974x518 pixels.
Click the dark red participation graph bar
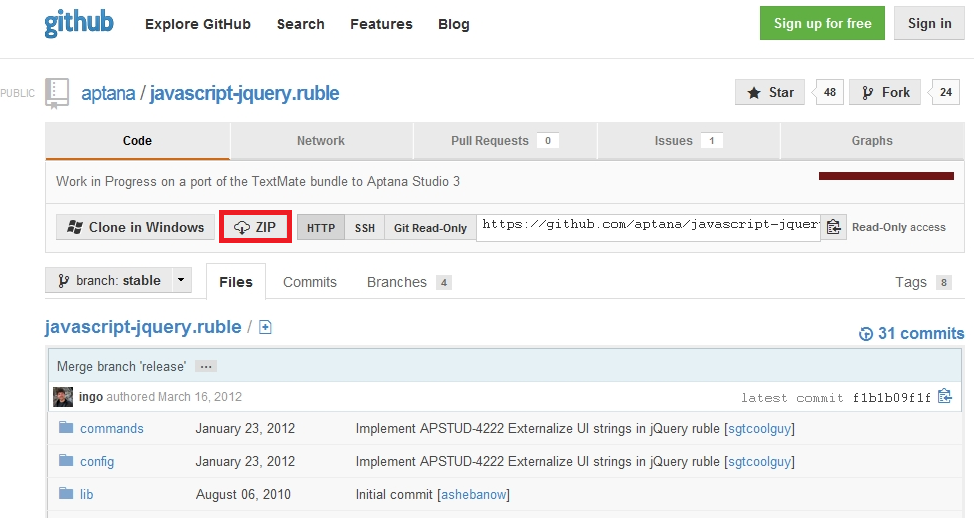(886, 176)
